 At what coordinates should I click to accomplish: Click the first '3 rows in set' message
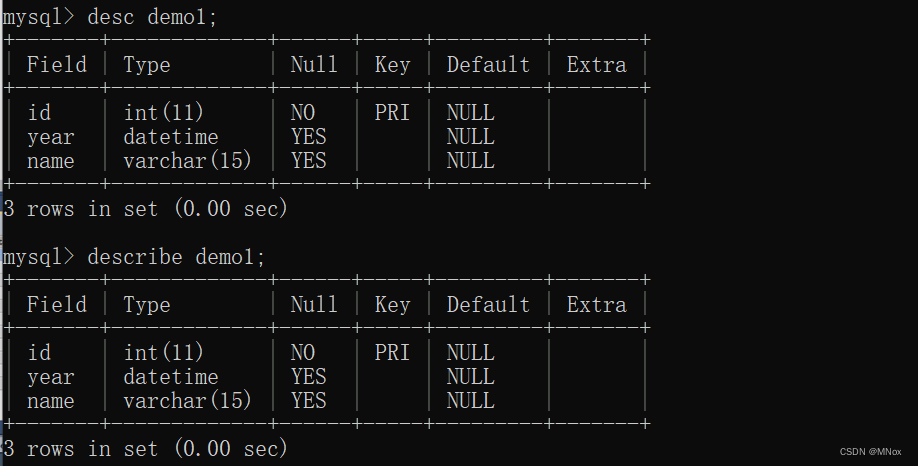tap(145, 208)
